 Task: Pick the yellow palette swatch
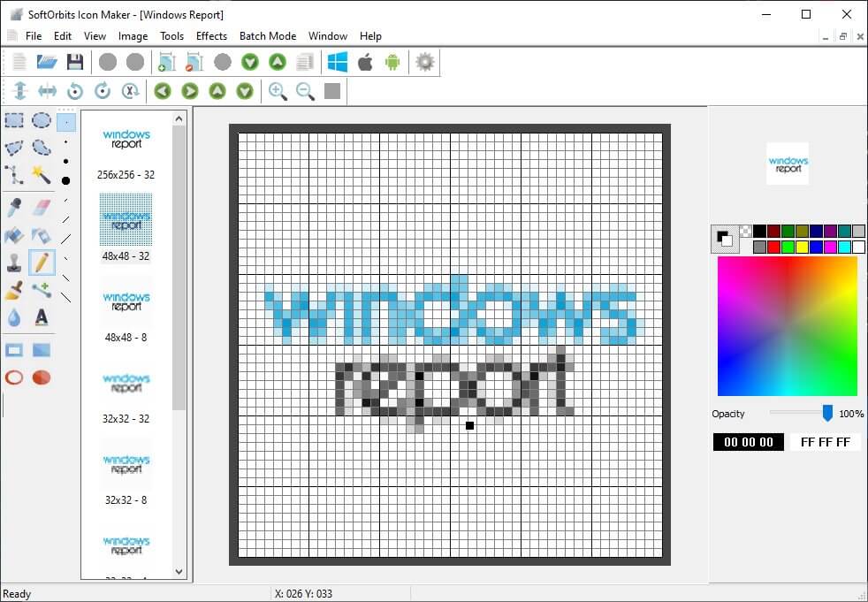pyautogui.click(x=802, y=247)
